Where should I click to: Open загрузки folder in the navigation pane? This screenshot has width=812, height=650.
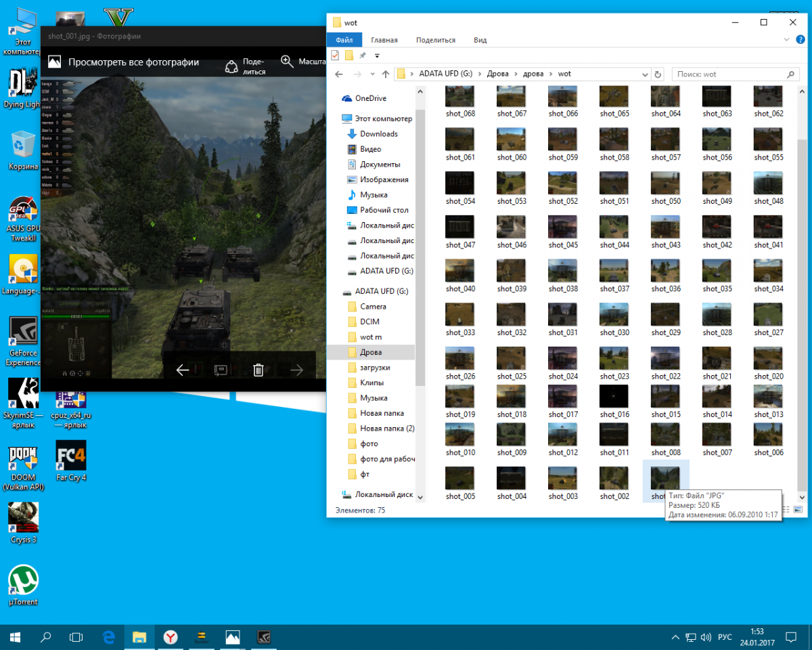tap(375, 368)
